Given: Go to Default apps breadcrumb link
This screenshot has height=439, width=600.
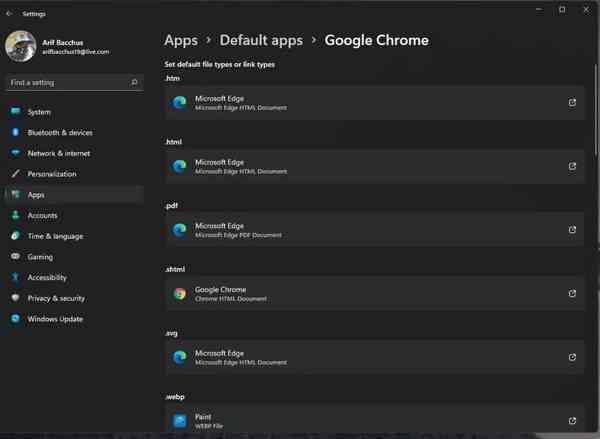Looking at the screenshot, I should coord(261,41).
